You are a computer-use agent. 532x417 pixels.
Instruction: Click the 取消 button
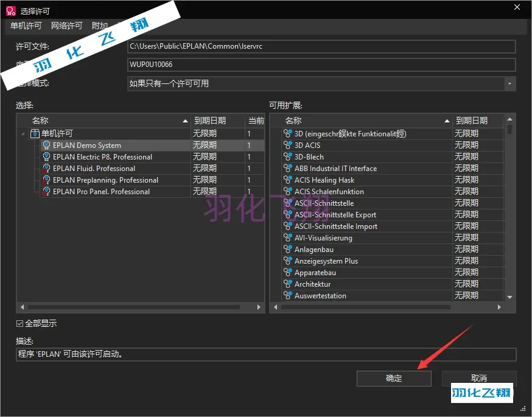point(479,377)
